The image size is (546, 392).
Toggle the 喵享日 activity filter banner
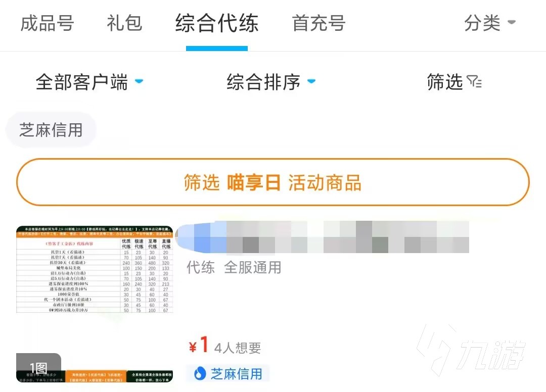(x=273, y=183)
